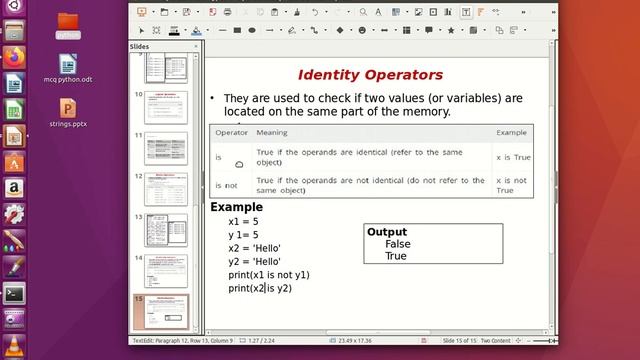Select the Curve drawing tool

[x=292, y=30]
